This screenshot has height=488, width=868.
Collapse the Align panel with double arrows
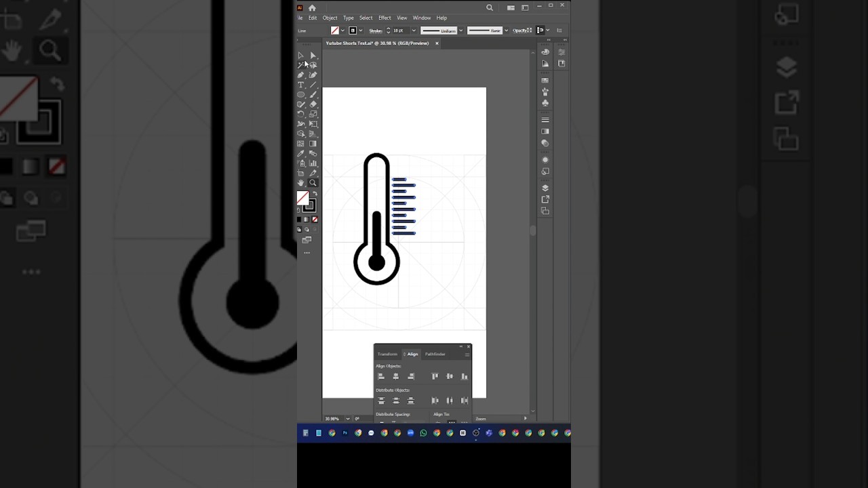(461, 346)
